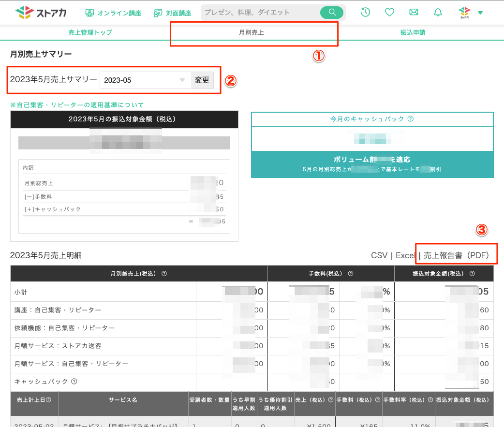
Task: Switch to 振込申請 tab
Action: (x=413, y=32)
